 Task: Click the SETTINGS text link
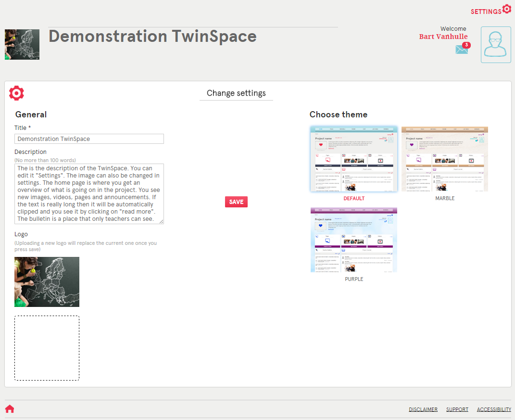[486, 12]
